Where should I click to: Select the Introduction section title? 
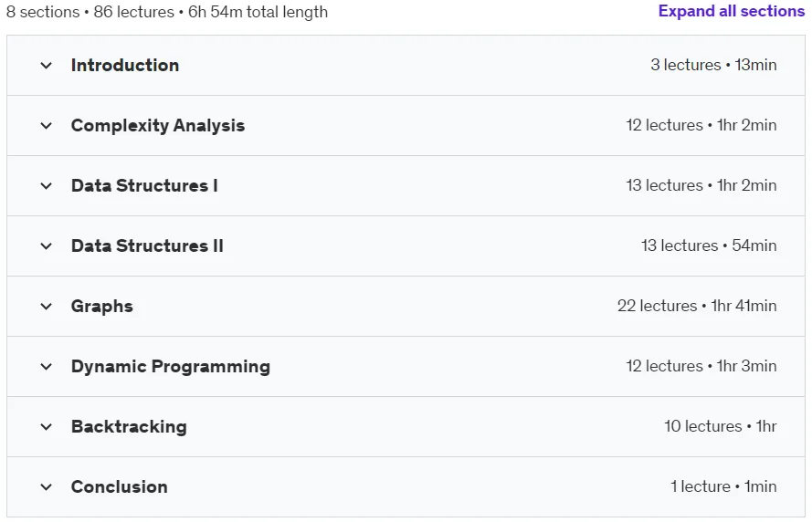pos(125,65)
